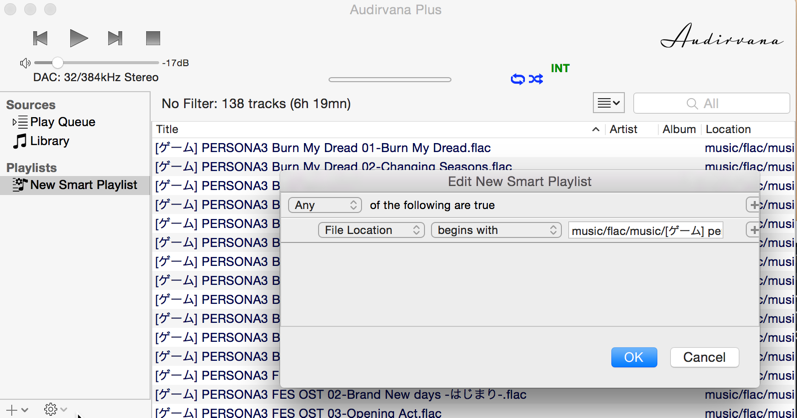Select Play Queue in Sources
The image size is (797, 418).
tap(63, 122)
